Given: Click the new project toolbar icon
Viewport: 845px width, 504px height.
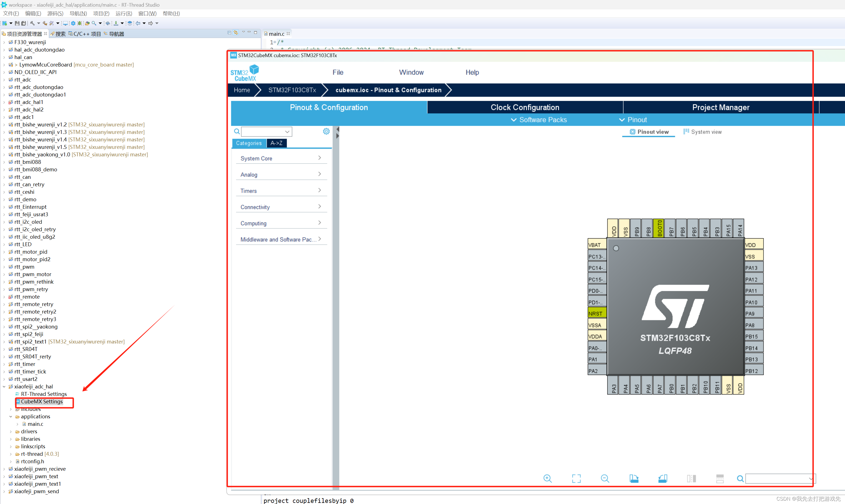Looking at the screenshot, I should point(5,23).
